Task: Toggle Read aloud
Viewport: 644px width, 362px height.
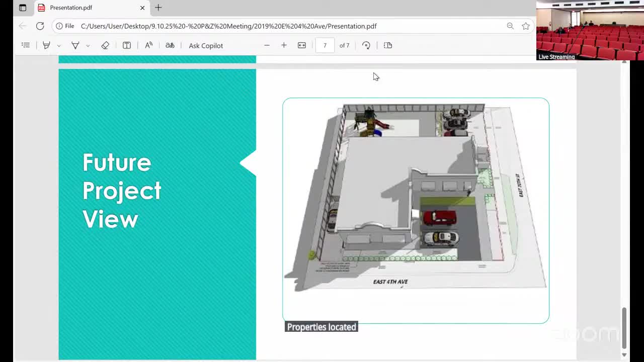Action: (x=149, y=45)
